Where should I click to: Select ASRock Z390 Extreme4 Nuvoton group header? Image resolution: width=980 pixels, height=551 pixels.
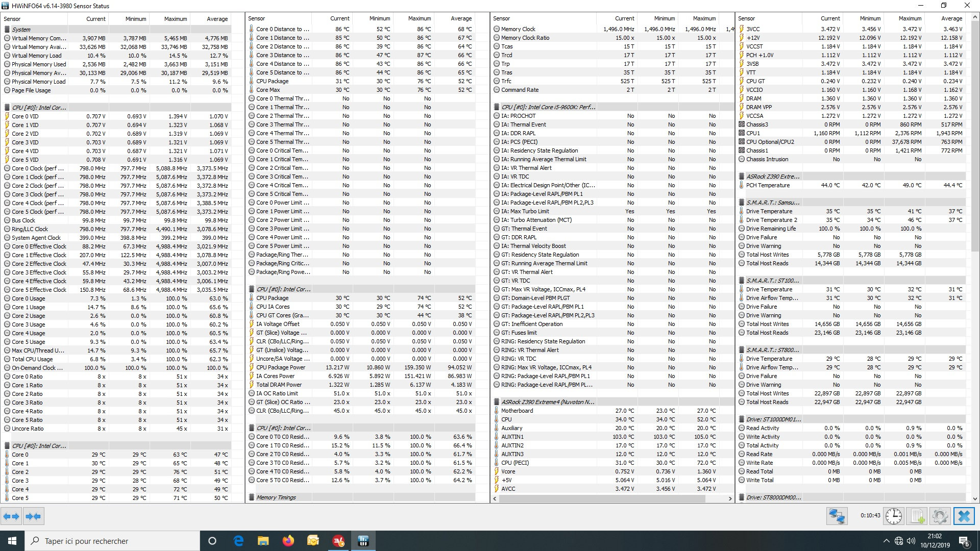pos(547,402)
